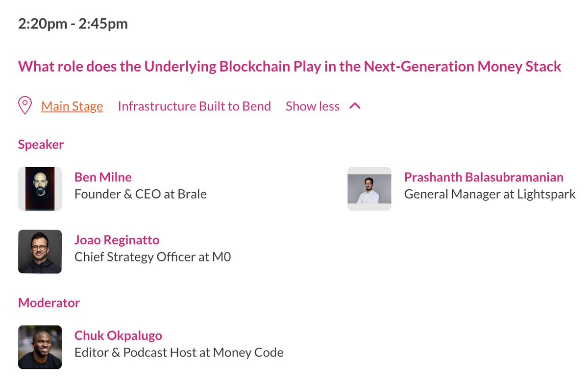
Task: Click Editor & Podcast Host at Money Code
Action: (179, 353)
